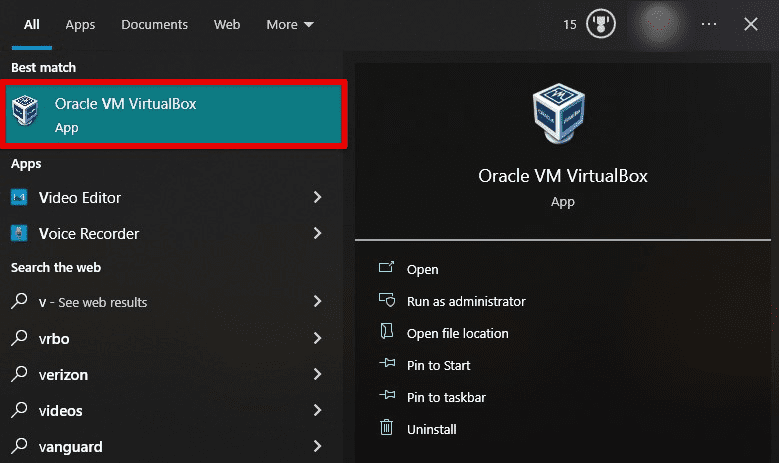Expand the verizon suggestion chevron
Image resolution: width=779 pixels, height=463 pixels.
tap(317, 374)
